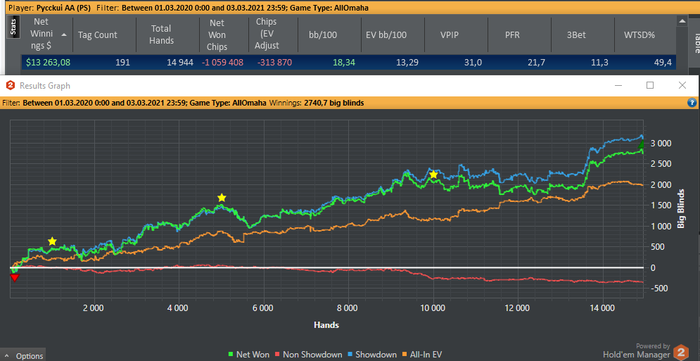Viewport: 700px width, 361px height.
Task: Click the yellow star near 5 000 hands
Action: click(222, 198)
